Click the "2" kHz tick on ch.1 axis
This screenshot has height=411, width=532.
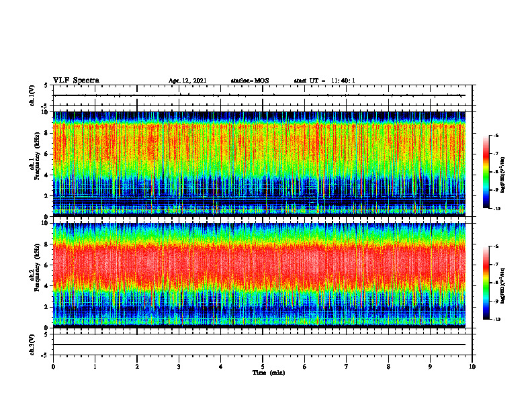(x=47, y=196)
